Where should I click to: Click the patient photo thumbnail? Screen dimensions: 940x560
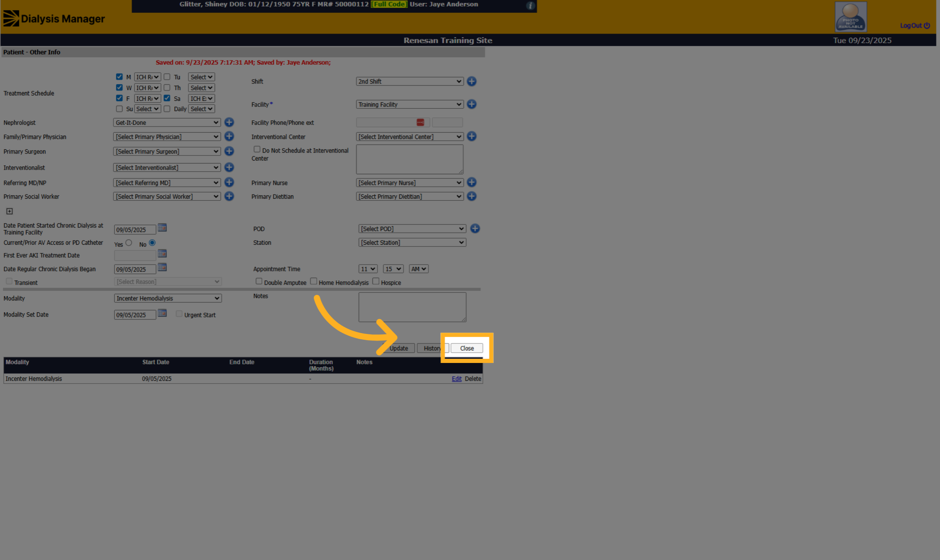[x=851, y=17]
